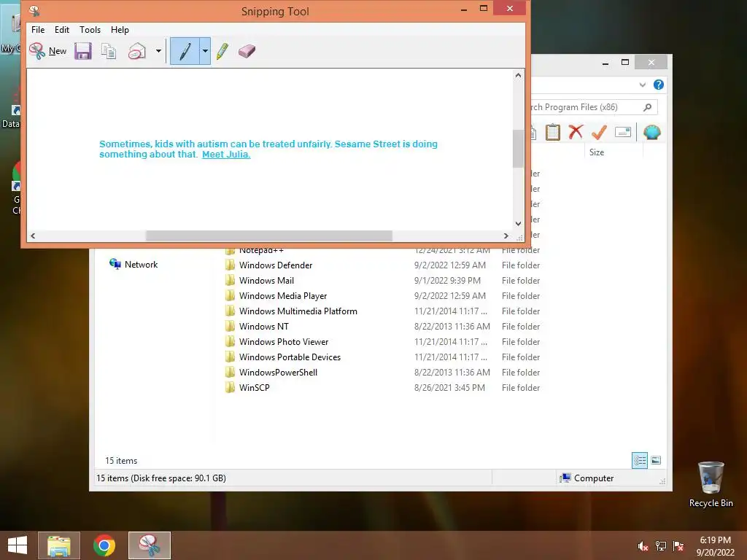
Task: Click Explorer shell globe icon
Action: [x=651, y=132]
